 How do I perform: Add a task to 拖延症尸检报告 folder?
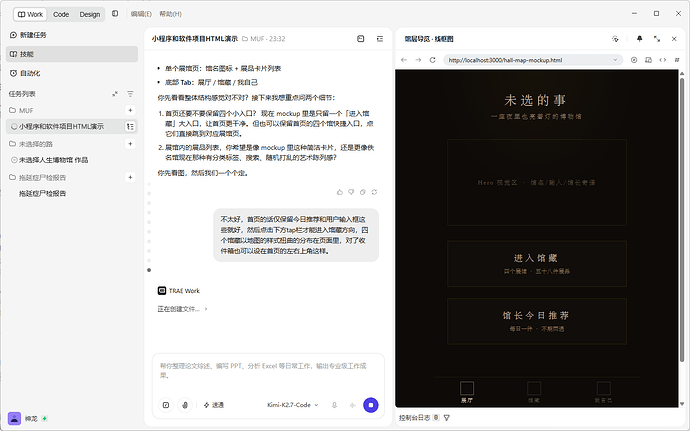(130, 177)
